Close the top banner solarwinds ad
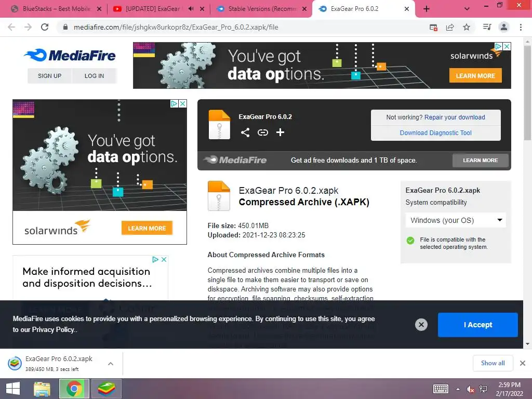The image size is (532, 399). click(x=507, y=46)
